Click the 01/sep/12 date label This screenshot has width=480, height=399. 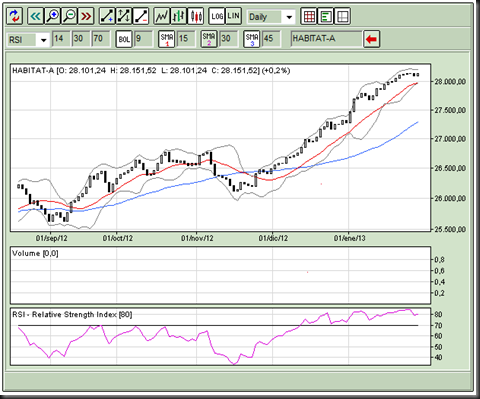52,238
